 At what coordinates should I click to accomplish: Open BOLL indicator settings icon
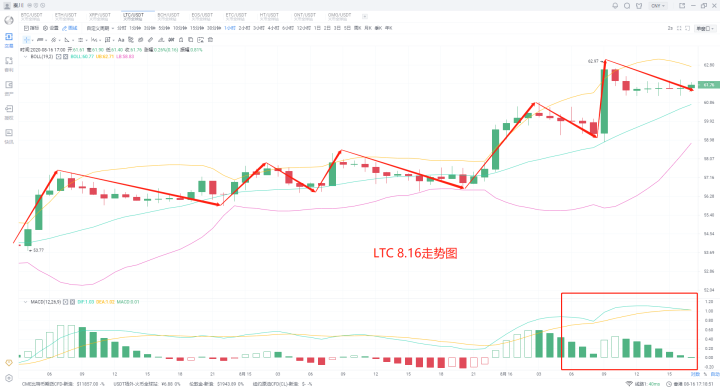[x=59, y=56]
